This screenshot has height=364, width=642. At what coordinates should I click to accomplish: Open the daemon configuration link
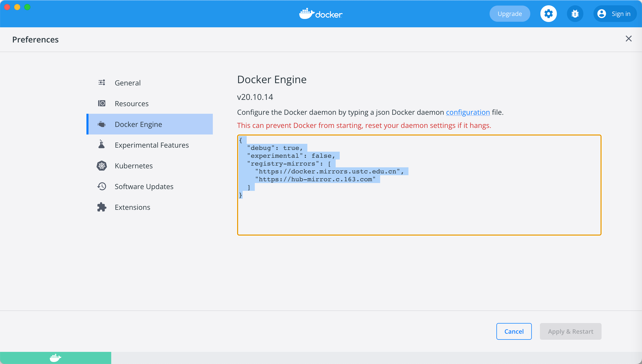point(468,112)
